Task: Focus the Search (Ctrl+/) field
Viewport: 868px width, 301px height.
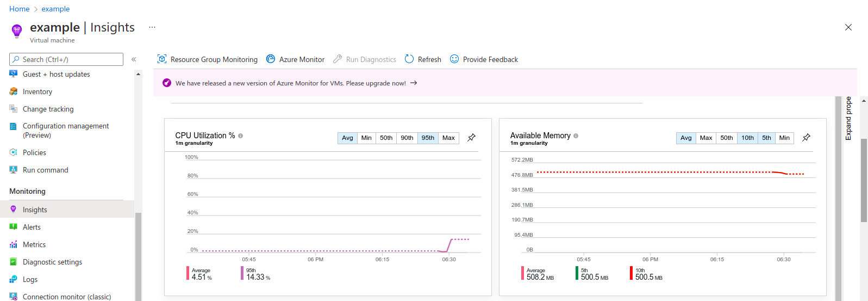Action: tap(66, 59)
